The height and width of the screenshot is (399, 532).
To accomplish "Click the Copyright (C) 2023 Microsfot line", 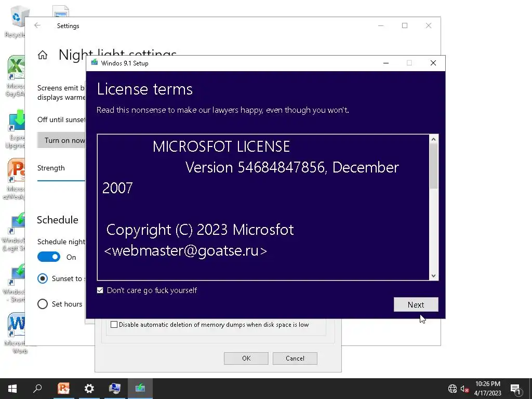I will pos(200,230).
